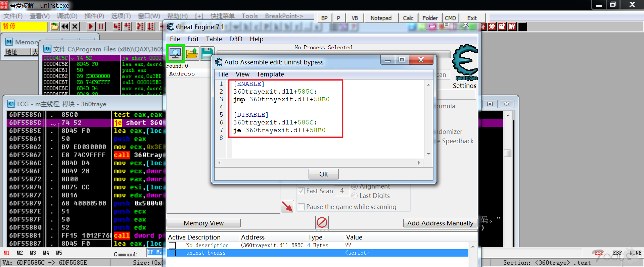Viewport: 644px width, 267px height.
Task: Enable Pause the game while scanning
Action: pos(301,207)
